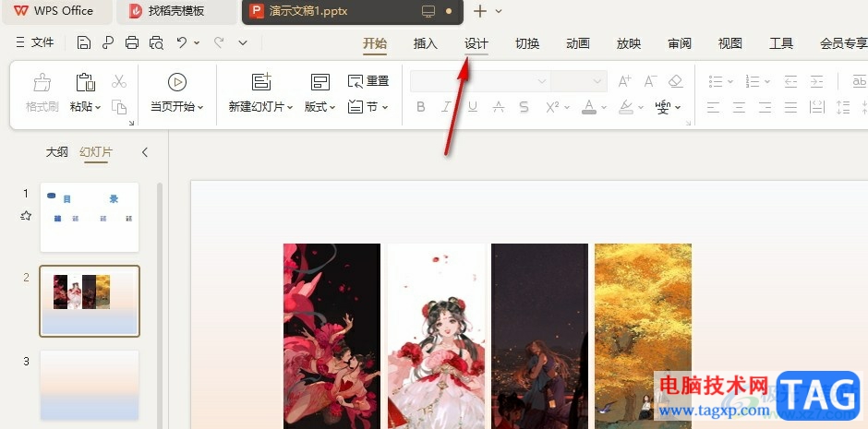Image resolution: width=868 pixels, height=429 pixels.
Task: Open the Undo history dropdown arrow
Action: click(x=197, y=42)
